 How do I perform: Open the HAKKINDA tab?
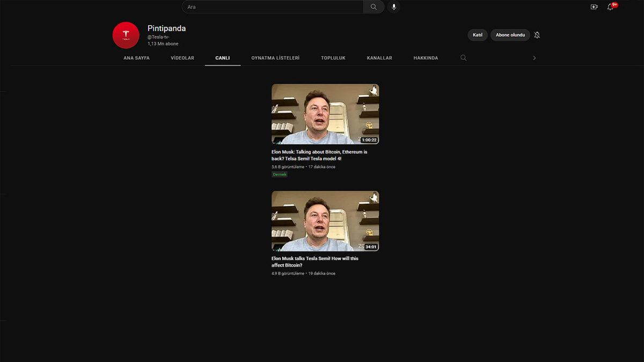pos(426,57)
